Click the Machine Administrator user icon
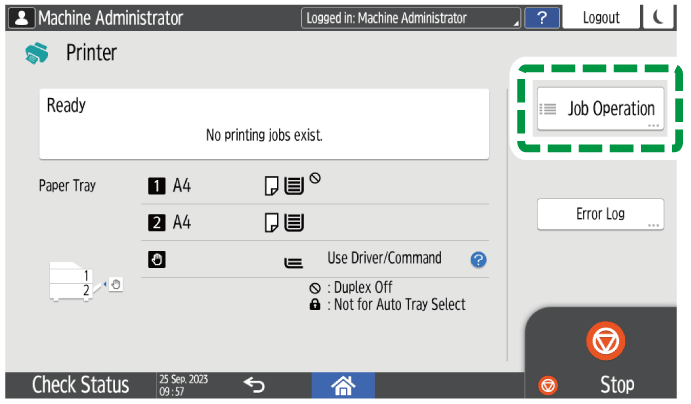Image resolution: width=691 pixels, height=404 pixels. (x=20, y=17)
